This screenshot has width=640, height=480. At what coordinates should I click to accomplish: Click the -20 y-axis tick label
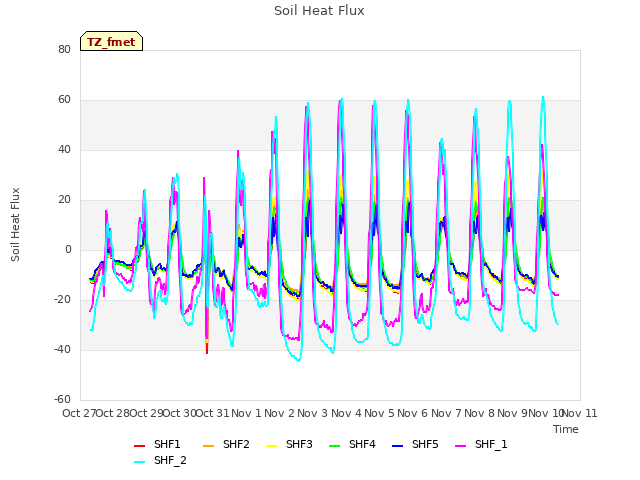62,300
